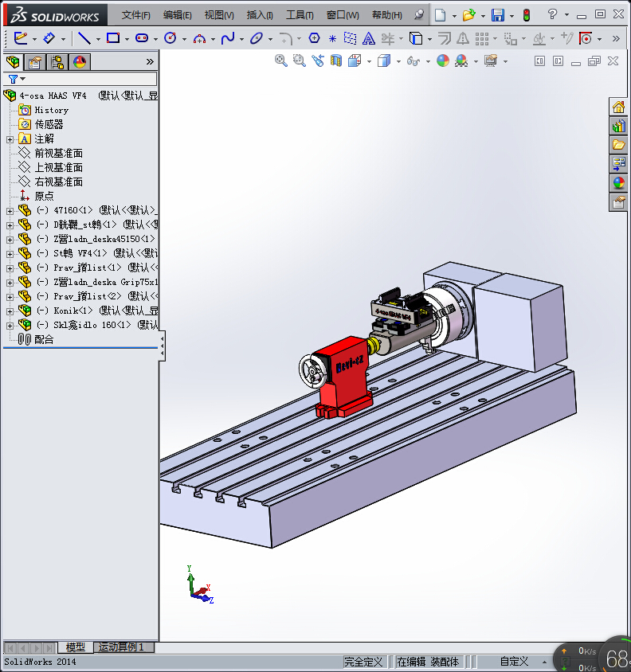Screen dimensions: 631x672
Task: Pick the Straight Slot tool
Action: 142,38
